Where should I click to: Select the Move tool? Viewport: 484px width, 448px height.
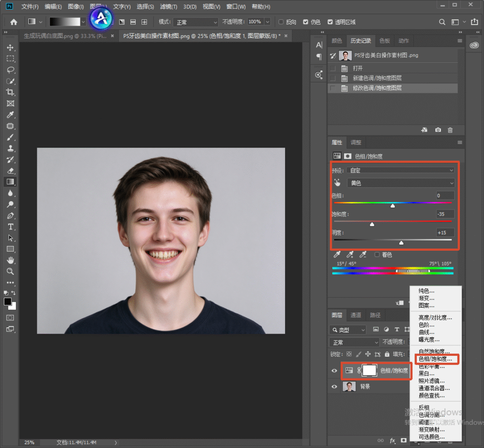click(10, 48)
